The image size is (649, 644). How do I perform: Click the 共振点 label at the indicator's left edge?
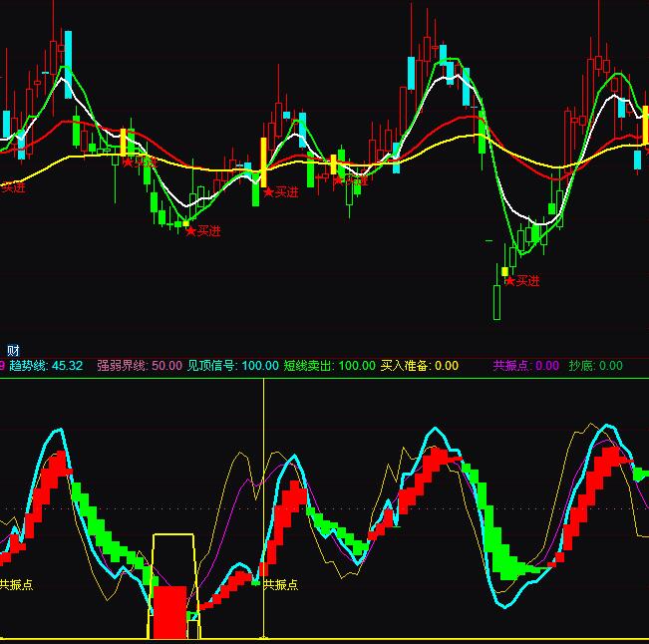(x=15, y=585)
